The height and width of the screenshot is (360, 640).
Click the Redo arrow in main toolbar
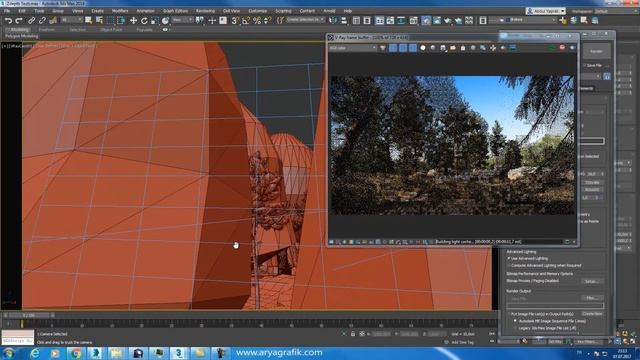click(19, 20)
